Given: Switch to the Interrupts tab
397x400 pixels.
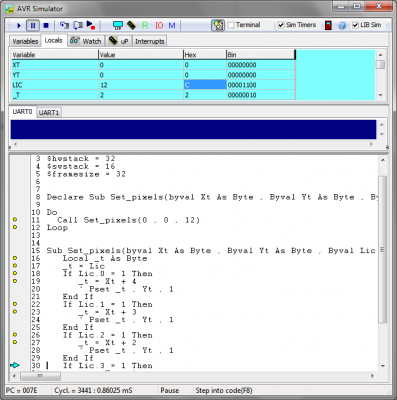Looking at the screenshot, I should (150, 41).
